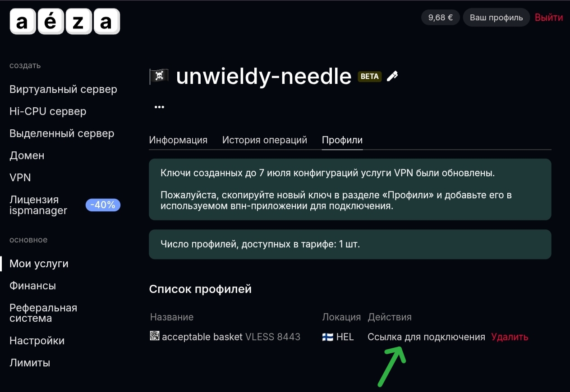Open the three-dots more options menu
This screenshot has height=392, width=570.
tap(159, 107)
